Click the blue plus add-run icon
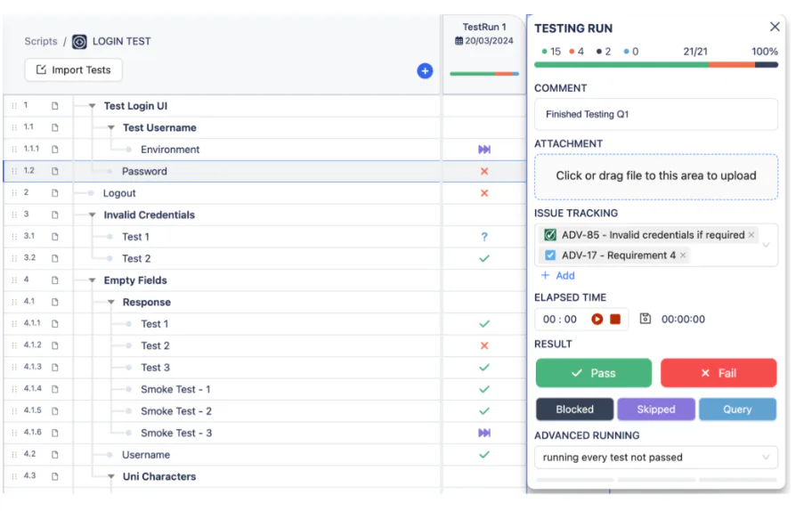This screenshot has height=511, width=812. 425,71
